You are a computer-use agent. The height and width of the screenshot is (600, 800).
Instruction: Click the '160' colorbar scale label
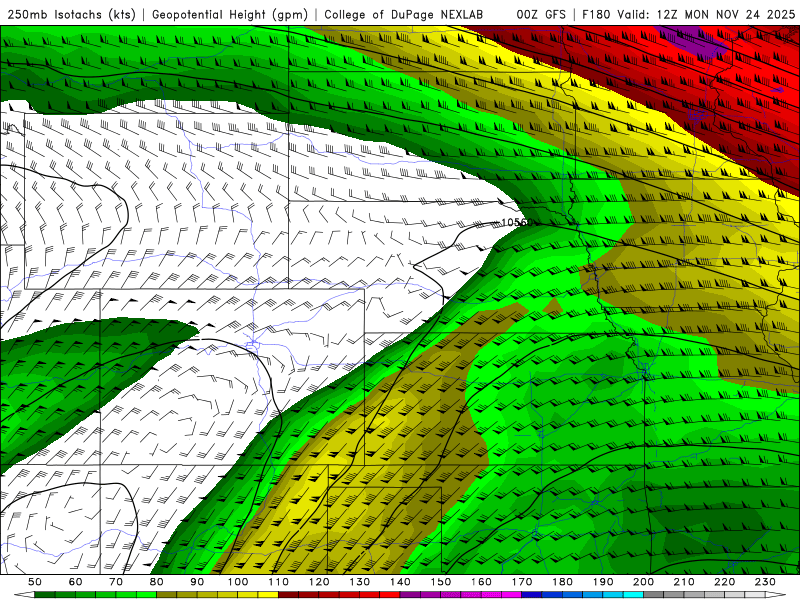[481, 582]
